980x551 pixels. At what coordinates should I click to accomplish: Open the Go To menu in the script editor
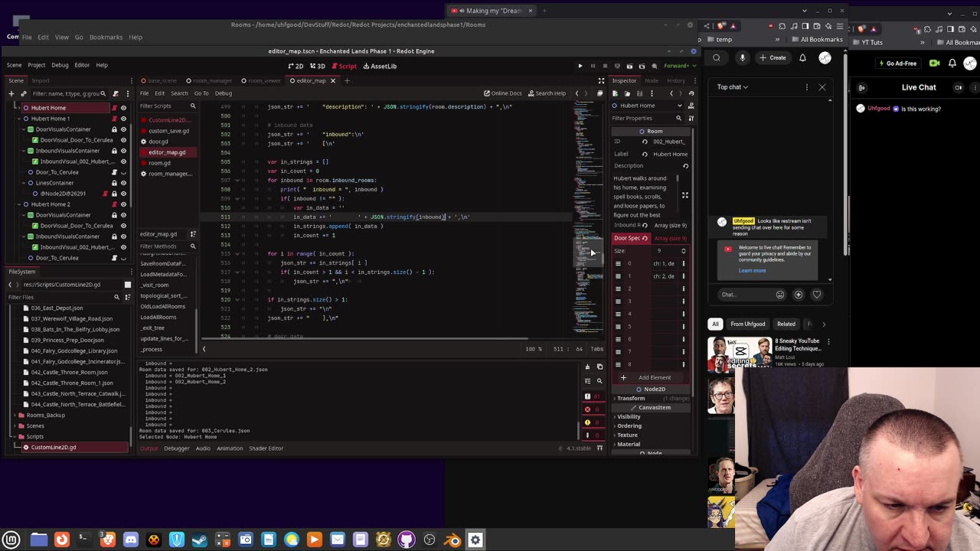pos(201,93)
